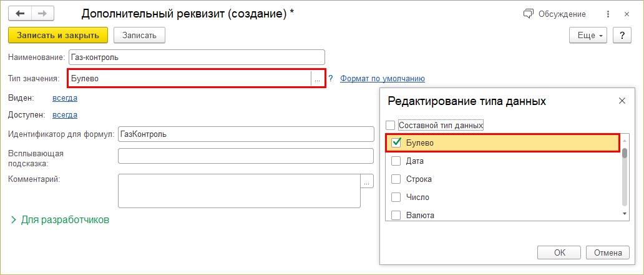Enable the Составной тип данных checkbox
Screen dimensions: 644x275
point(391,125)
